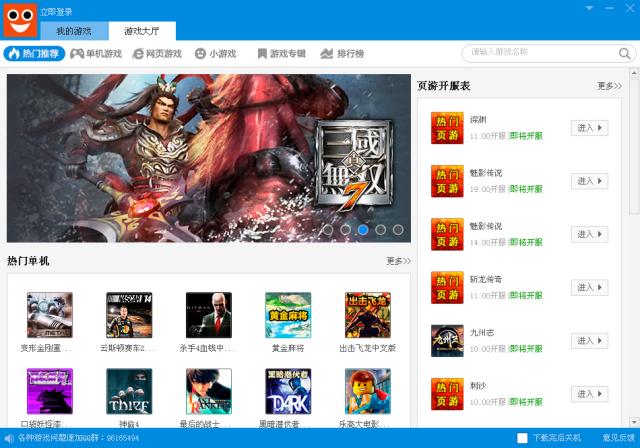Click the 九州志 game logo icon
The height and width of the screenshot is (448, 640).
(447, 341)
